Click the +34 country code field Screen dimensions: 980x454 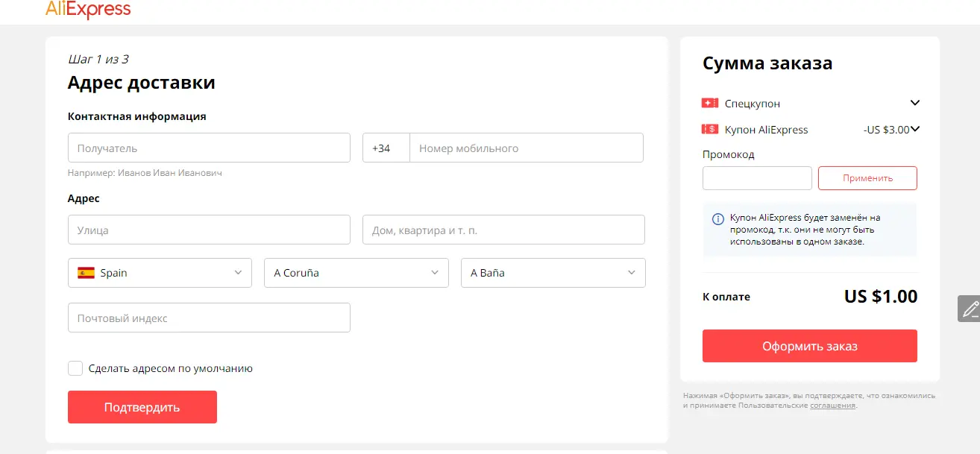pyautogui.click(x=386, y=148)
